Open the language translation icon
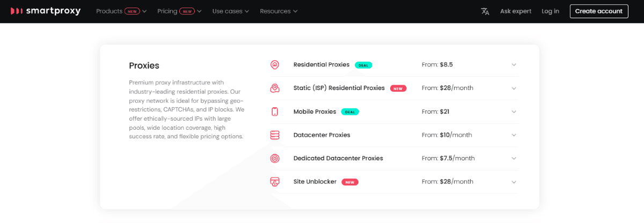Screen dimensions: 644x223 coord(485,11)
